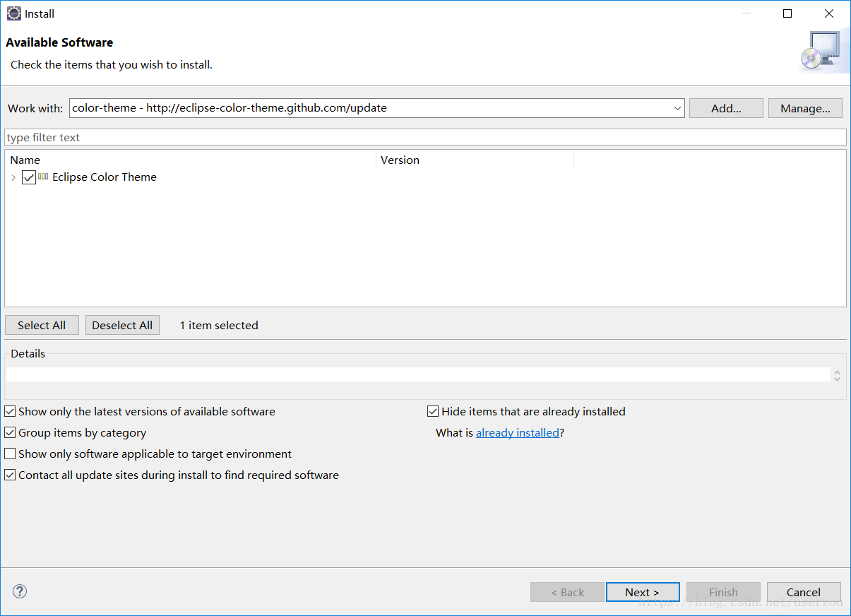
Task: Open the already installed link
Action: click(518, 432)
